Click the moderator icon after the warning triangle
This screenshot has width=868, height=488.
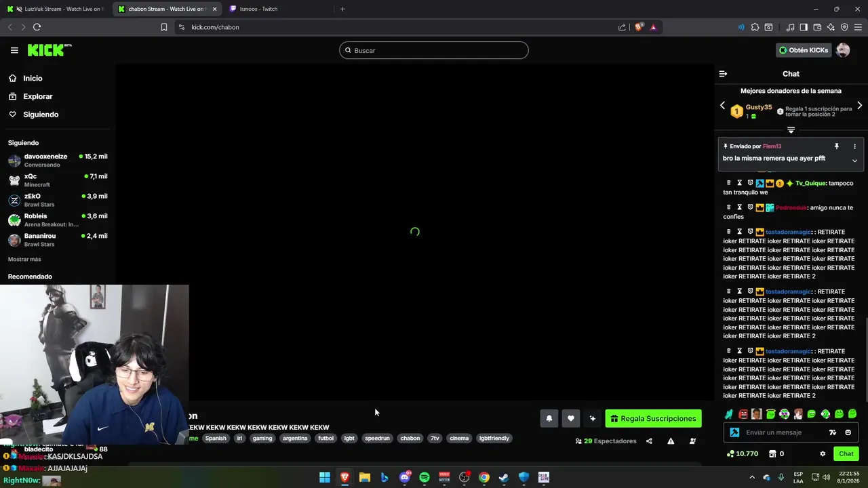tap(692, 441)
